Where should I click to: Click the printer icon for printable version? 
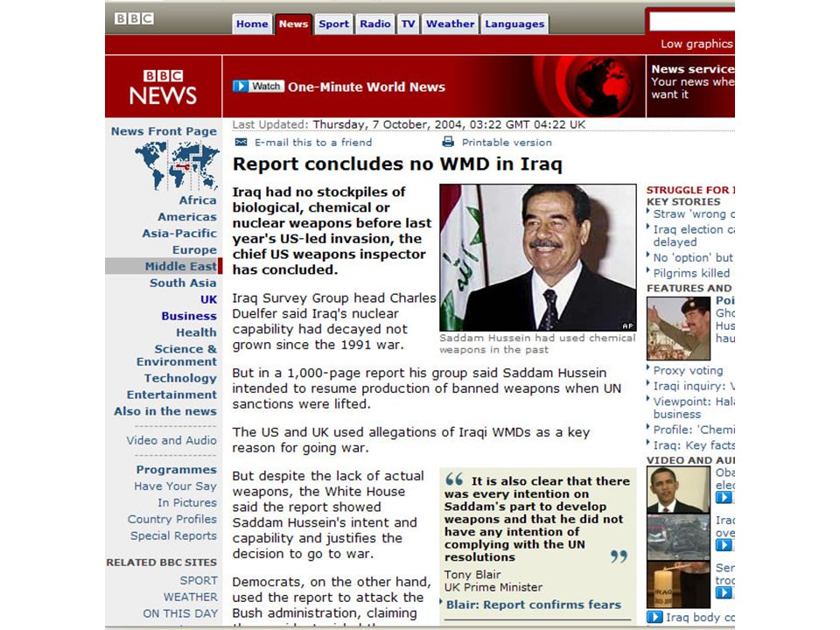tap(448, 142)
